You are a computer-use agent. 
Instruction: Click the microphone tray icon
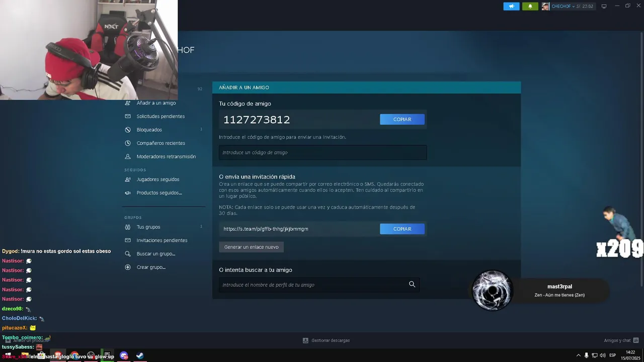click(x=586, y=355)
